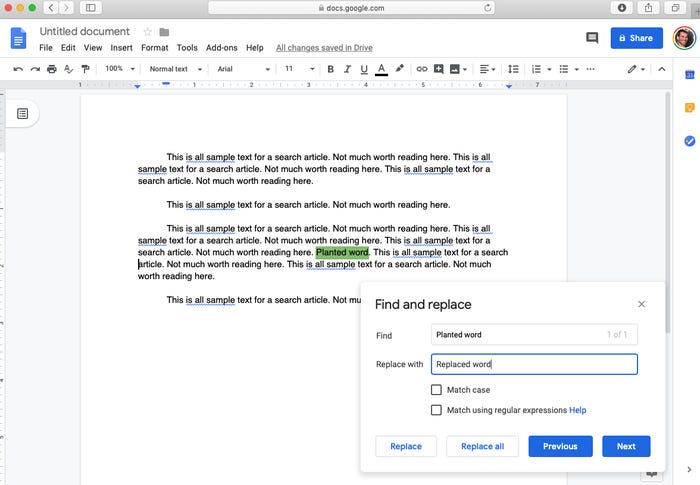Open the font size 11 dropdown
The width and height of the screenshot is (700, 485).
[x=300, y=69]
